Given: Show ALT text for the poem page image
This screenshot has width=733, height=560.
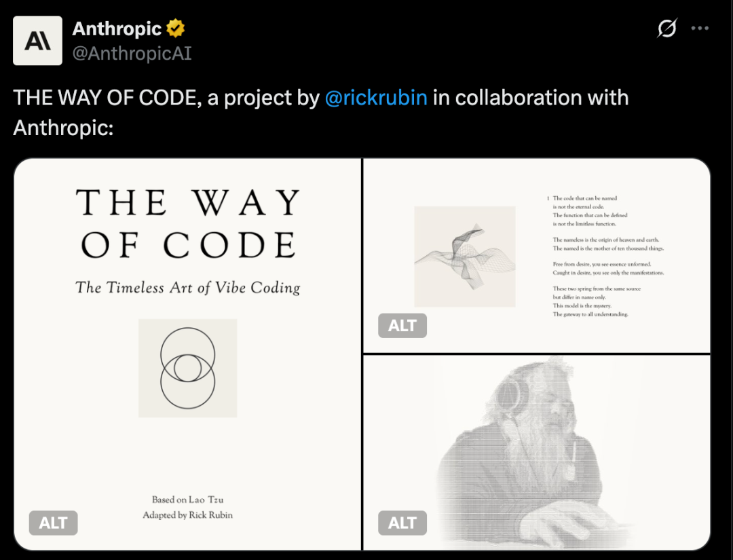Looking at the screenshot, I should (x=402, y=325).
